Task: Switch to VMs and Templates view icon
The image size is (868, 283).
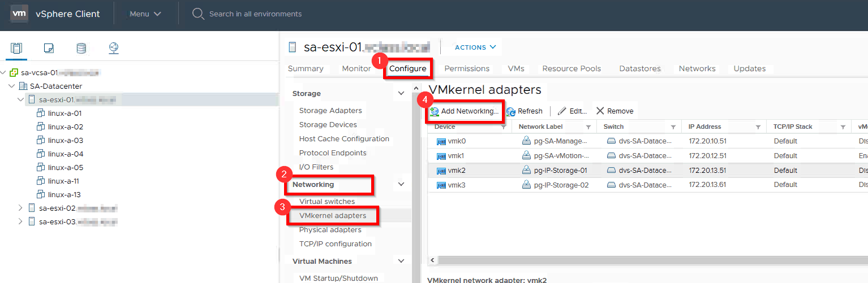Action: 49,48
